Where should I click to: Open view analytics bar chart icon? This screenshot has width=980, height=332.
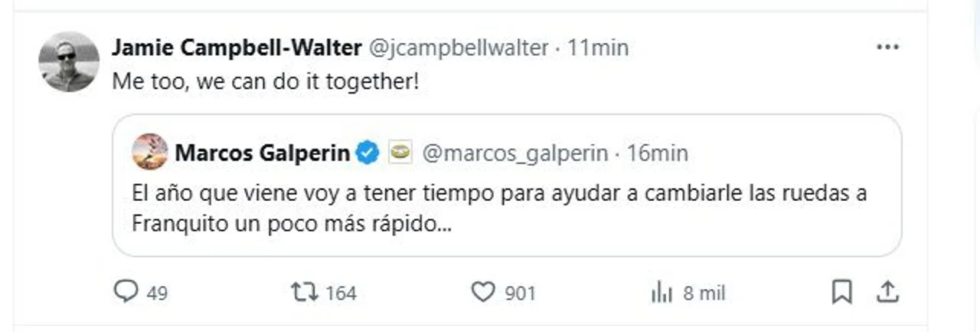click(661, 292)
